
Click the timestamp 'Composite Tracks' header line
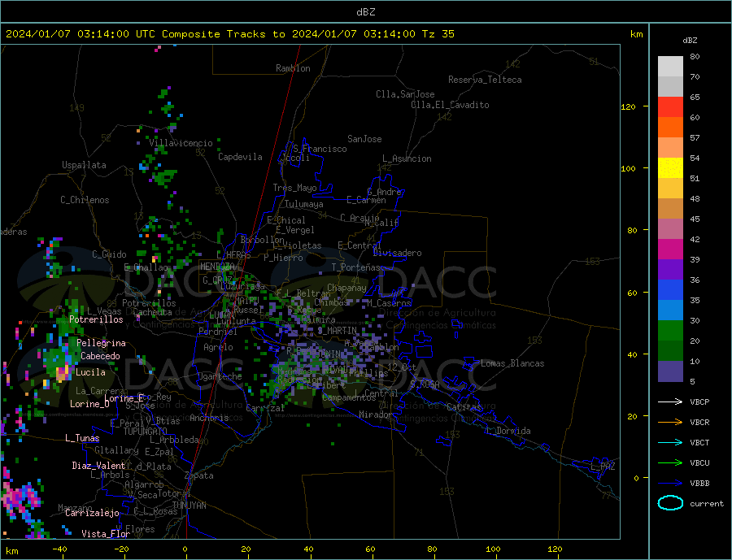[x=229, y=34]
